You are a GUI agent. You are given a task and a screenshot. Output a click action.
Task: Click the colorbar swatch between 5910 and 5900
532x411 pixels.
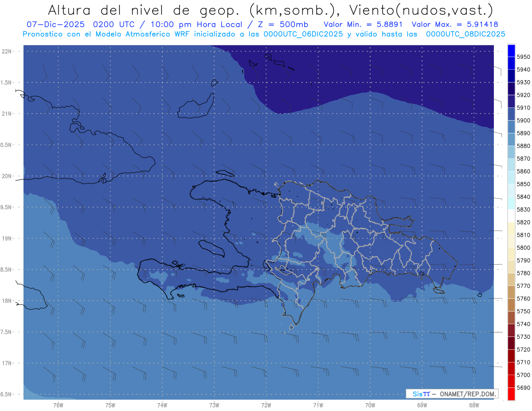coord(511,114)
